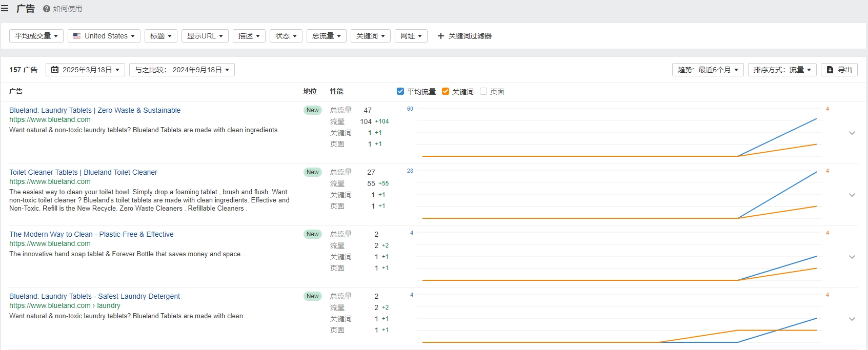
Task: Click New badge on Zero Waste & Sustainable row
Action: click(x=313, y=110)
